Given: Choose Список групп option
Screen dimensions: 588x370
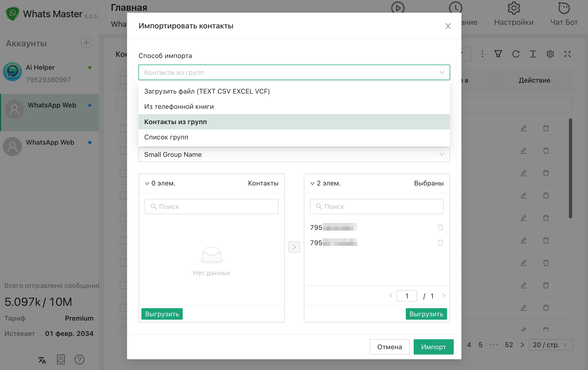Looking at the screenshot, I should [x=166, y=137].
